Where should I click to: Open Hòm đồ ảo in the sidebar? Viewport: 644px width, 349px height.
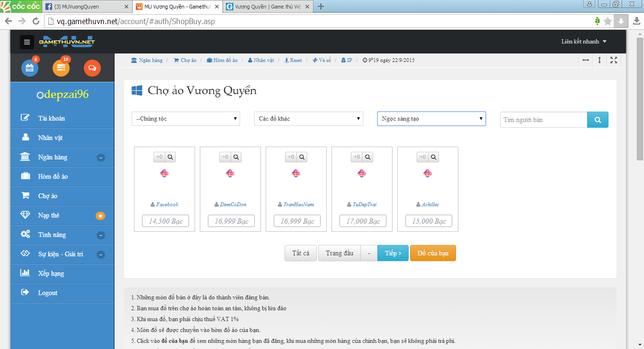(x=63, y=176)
